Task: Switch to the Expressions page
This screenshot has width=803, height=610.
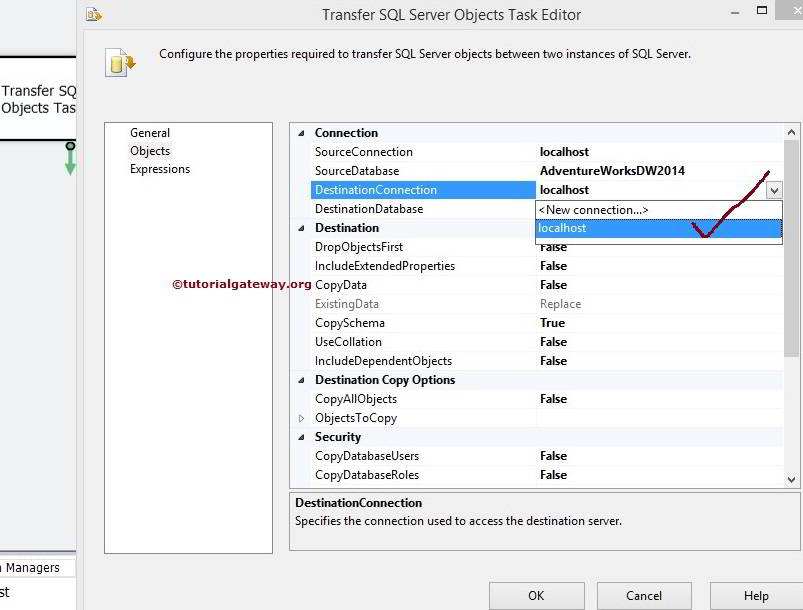Action: point(159,169)
